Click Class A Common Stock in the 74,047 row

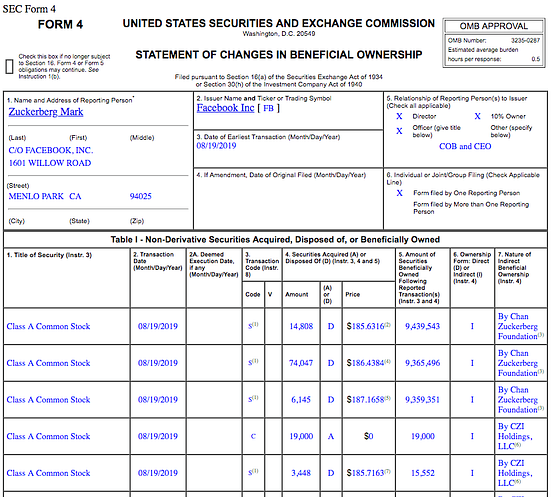point(48,363)
